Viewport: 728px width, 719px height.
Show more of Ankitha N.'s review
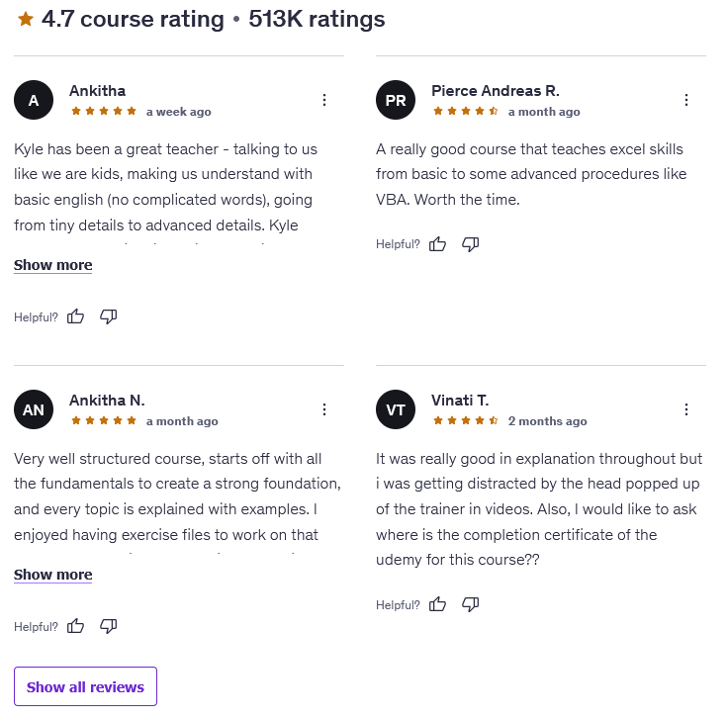tap(53, 575)
